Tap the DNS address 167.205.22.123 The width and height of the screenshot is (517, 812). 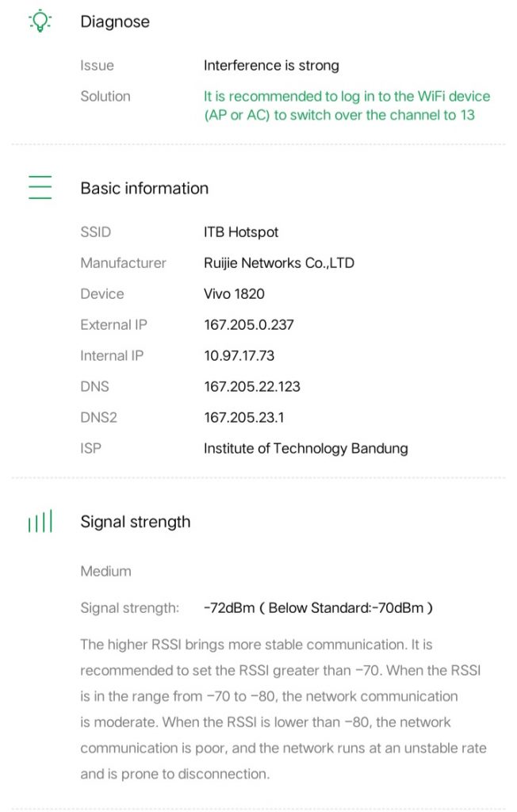click(251, 387)
